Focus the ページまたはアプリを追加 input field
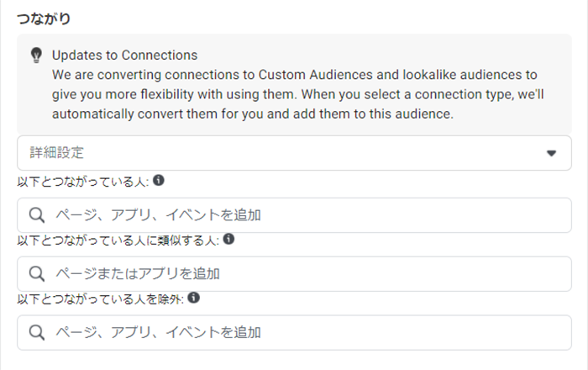The width and height of the screenshot is (588, 370). pos(294,273)
